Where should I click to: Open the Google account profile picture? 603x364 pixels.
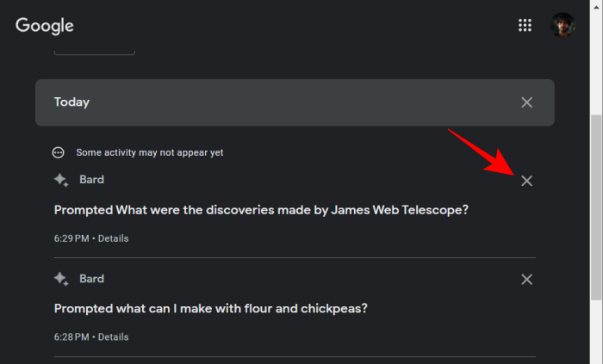coord(563,25)
